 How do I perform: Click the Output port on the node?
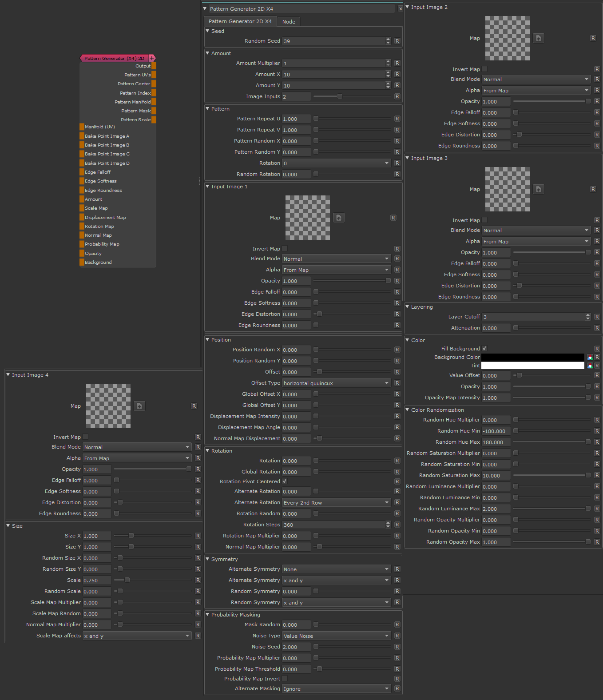click(x=154, y=66)
